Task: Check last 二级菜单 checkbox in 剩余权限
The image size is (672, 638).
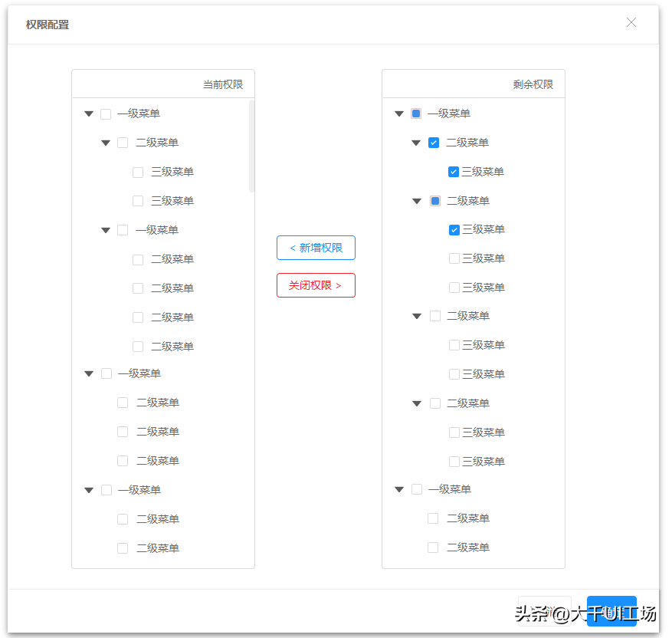Action: pos(433,548)
